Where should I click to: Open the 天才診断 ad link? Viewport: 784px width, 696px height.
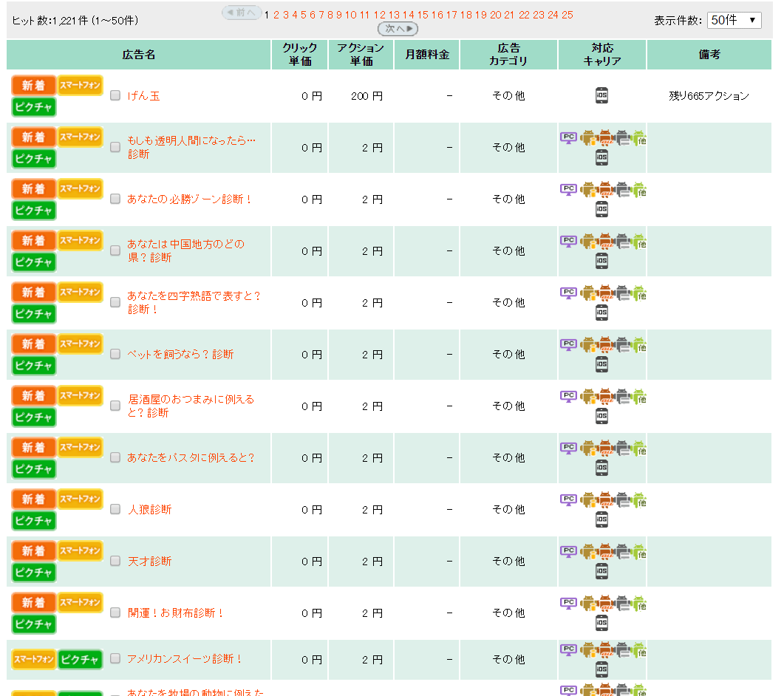149,562
